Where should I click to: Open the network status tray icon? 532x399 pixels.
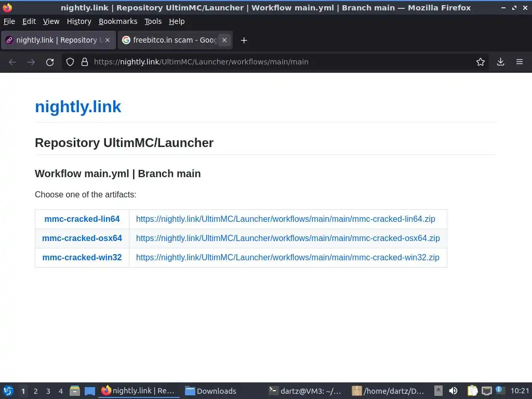pyautogui.click(x=486, y=391)
